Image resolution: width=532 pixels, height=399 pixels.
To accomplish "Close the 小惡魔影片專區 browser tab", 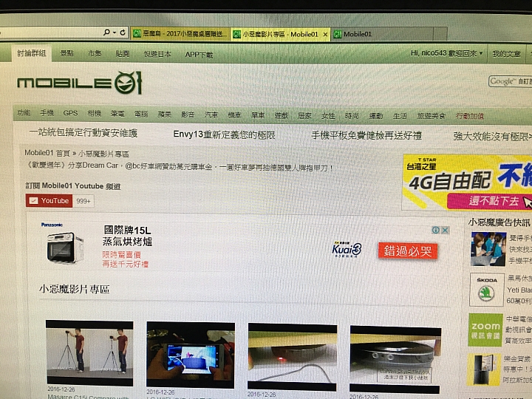I will 325,34.
